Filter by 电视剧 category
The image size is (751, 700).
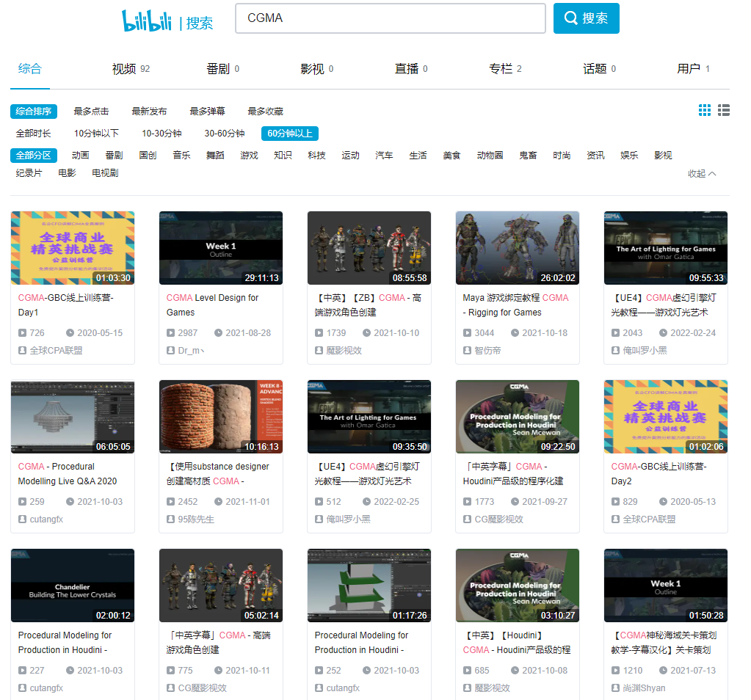(106, 173)
